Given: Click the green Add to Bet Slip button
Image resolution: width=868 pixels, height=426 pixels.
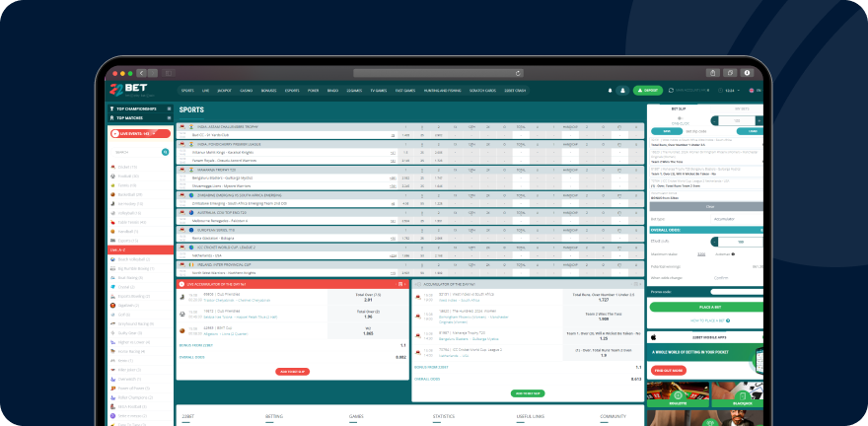Looking at the screenshot, I should (528, 393).
